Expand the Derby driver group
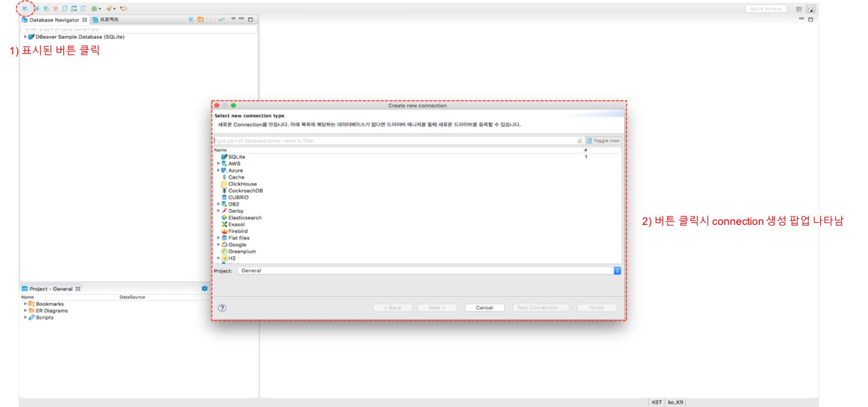Screen dimensions: 868x407 [x=219, y=211]
